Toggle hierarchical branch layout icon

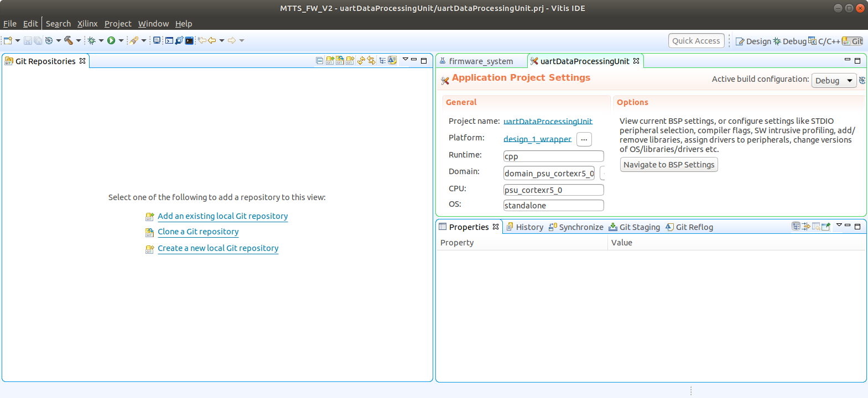382,61
